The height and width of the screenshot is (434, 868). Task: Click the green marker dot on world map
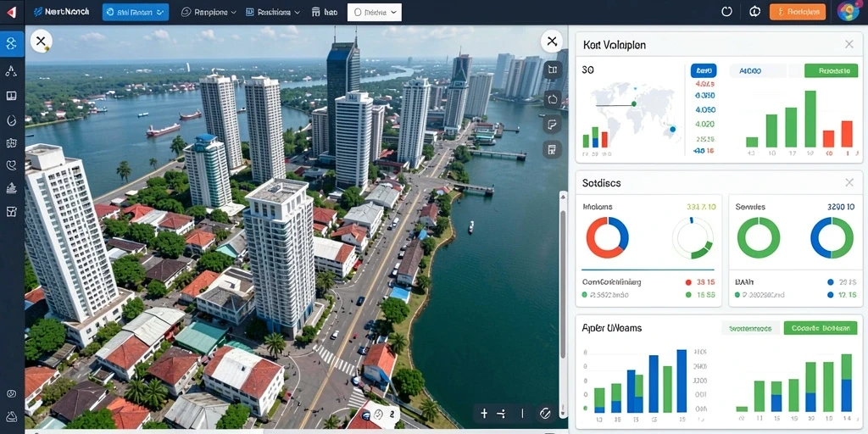click(634, 103)
